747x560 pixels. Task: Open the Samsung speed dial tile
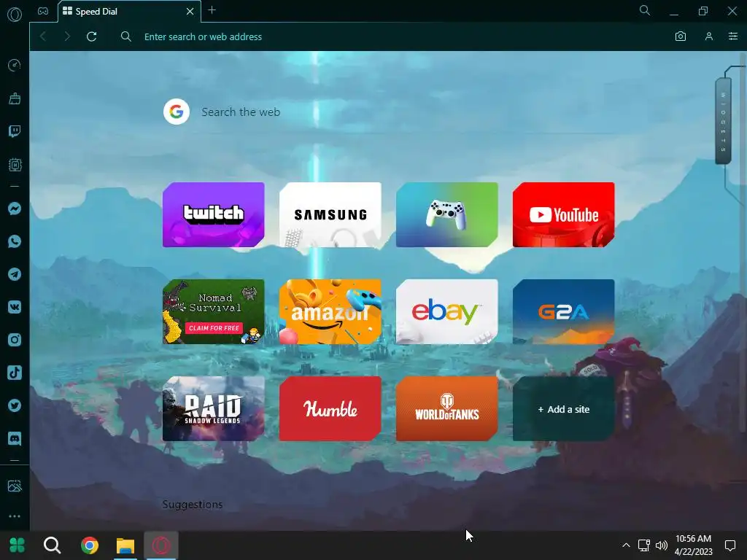(x=330, y=215)
